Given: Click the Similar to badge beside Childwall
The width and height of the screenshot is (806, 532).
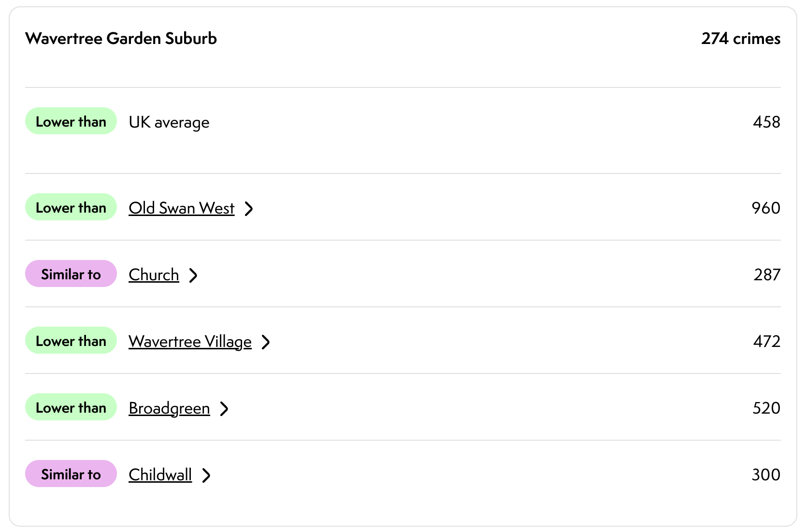Looking at the screenshot, I should 71,474.
